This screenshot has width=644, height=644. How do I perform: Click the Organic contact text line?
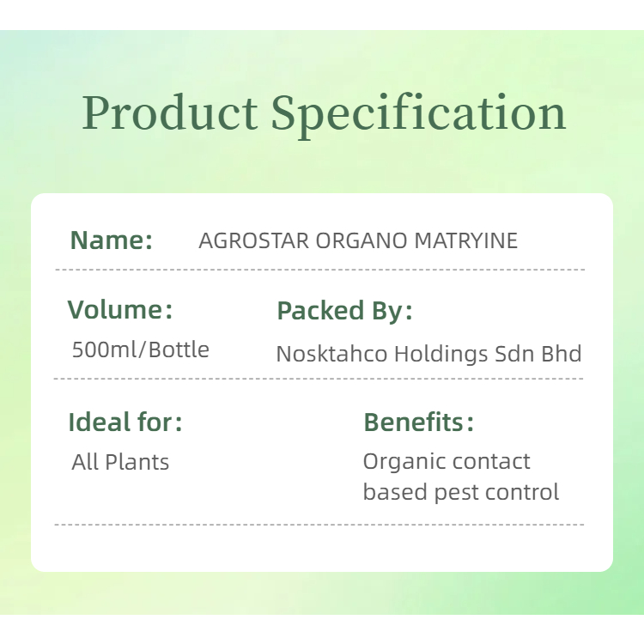tap(447, 461)
